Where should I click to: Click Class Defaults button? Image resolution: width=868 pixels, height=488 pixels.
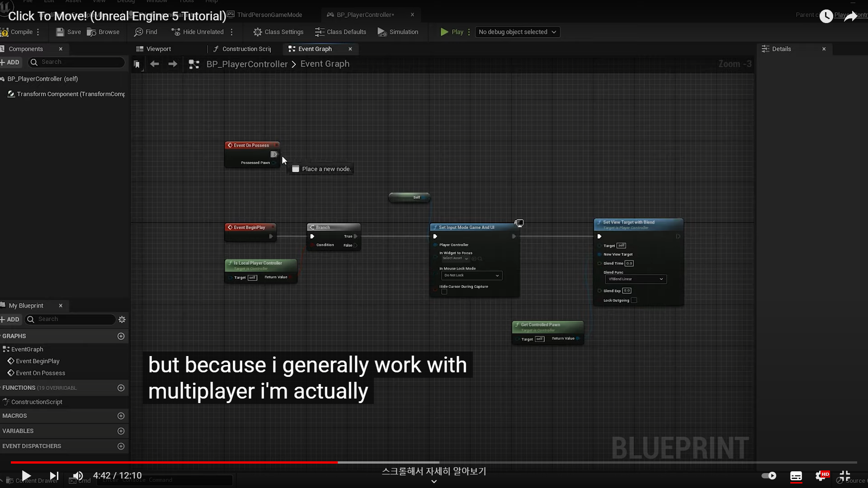(340, 32)
